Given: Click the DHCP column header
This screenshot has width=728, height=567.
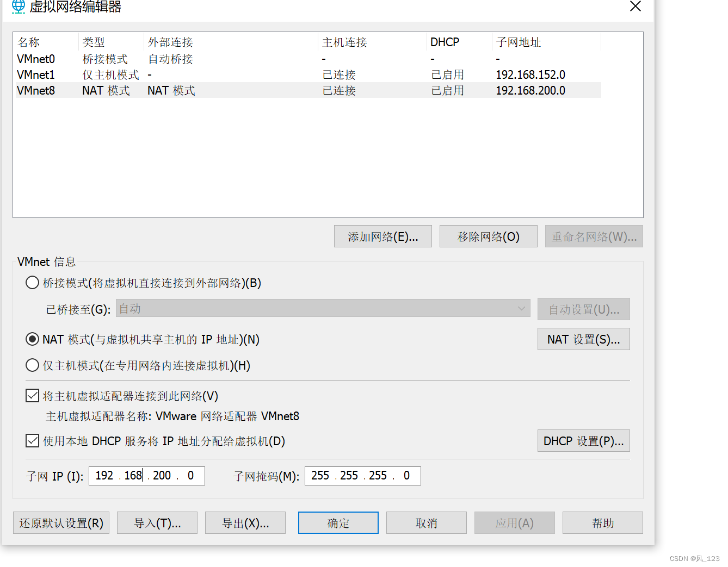Looking at the screenshot, I should coord(460,42).
